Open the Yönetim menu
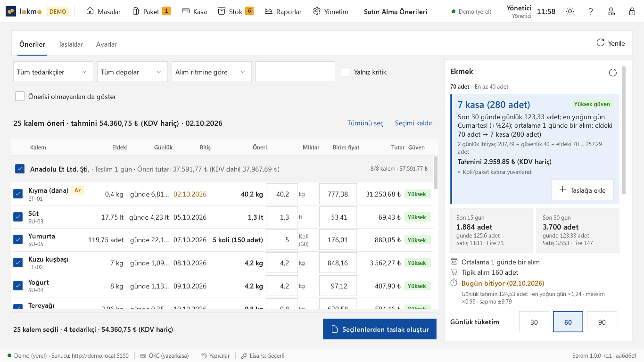The width and height of the screenshot is (644, 362). (330, 11)
